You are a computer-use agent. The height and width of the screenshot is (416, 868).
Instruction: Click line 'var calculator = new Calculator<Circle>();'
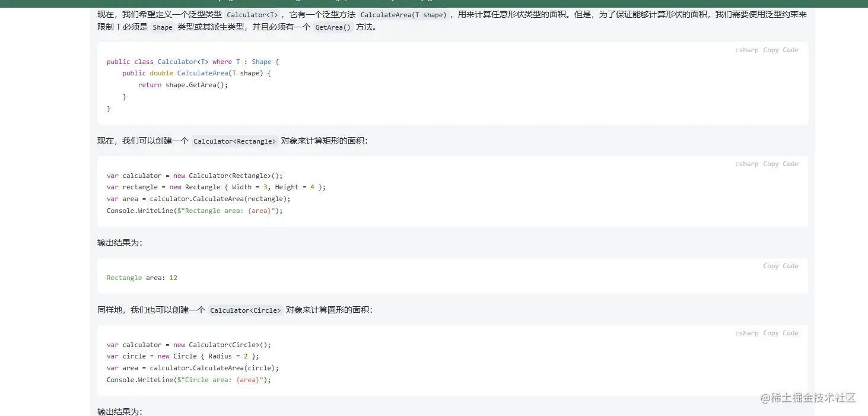189,345
